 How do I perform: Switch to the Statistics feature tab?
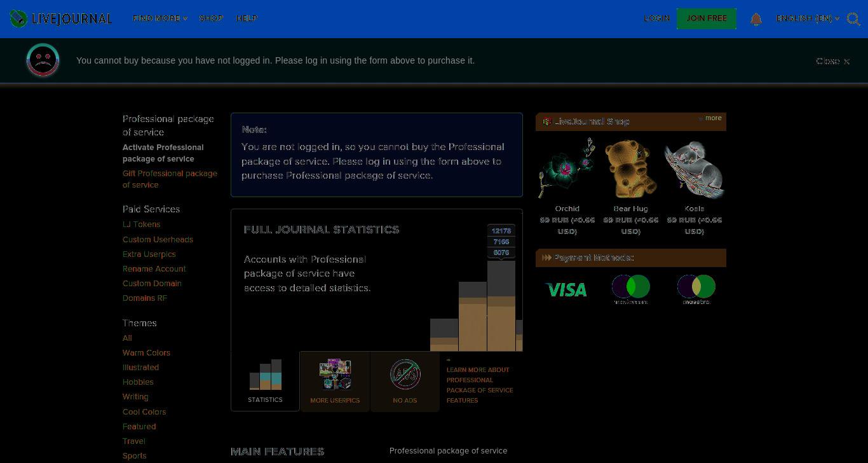(x=265, y=381)
